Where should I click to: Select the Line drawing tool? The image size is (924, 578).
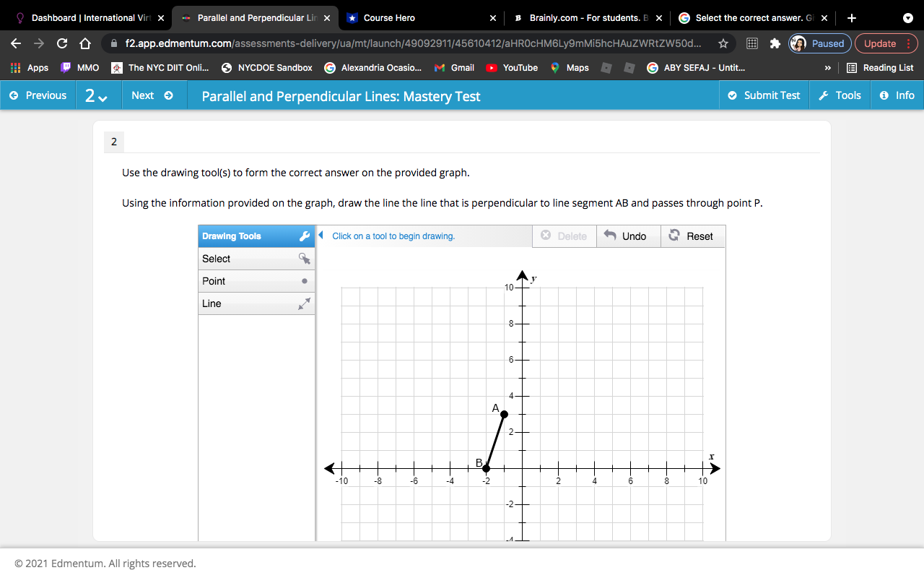[x=256, y=303]
